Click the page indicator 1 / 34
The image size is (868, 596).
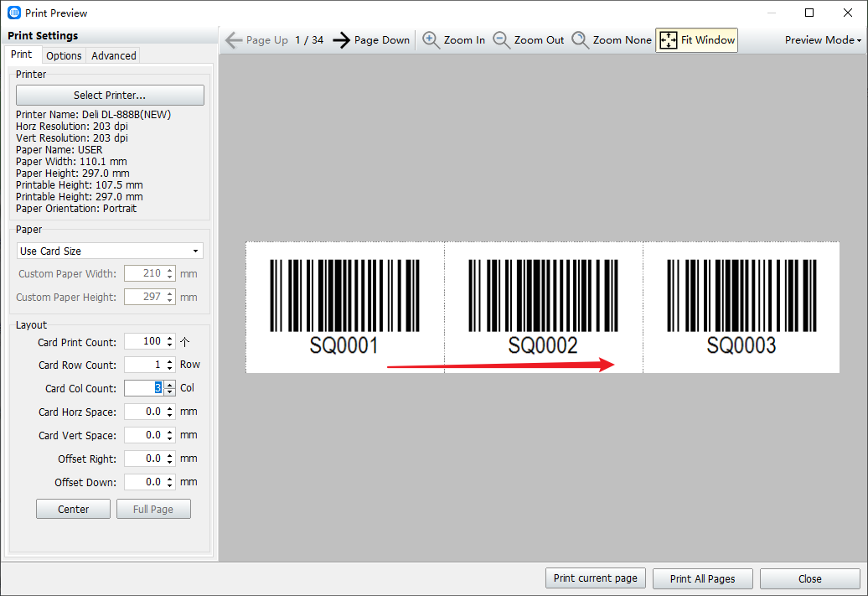[x=309, y=40]
